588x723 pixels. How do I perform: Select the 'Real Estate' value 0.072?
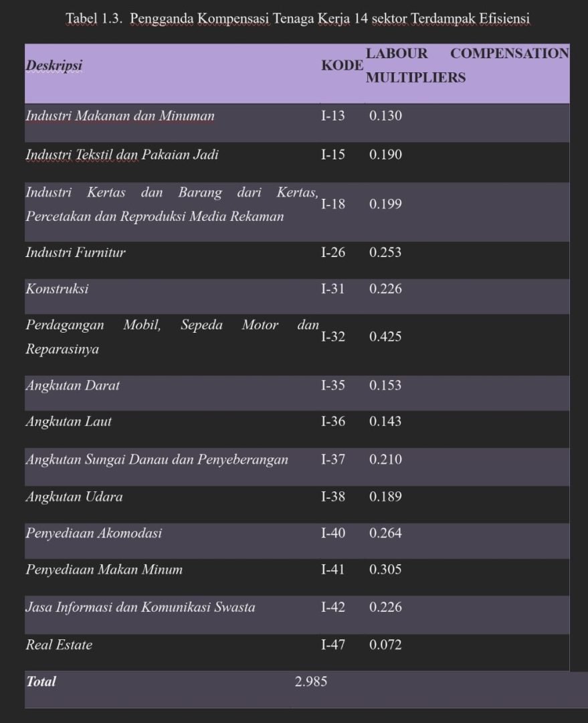[x=385, y=645]
